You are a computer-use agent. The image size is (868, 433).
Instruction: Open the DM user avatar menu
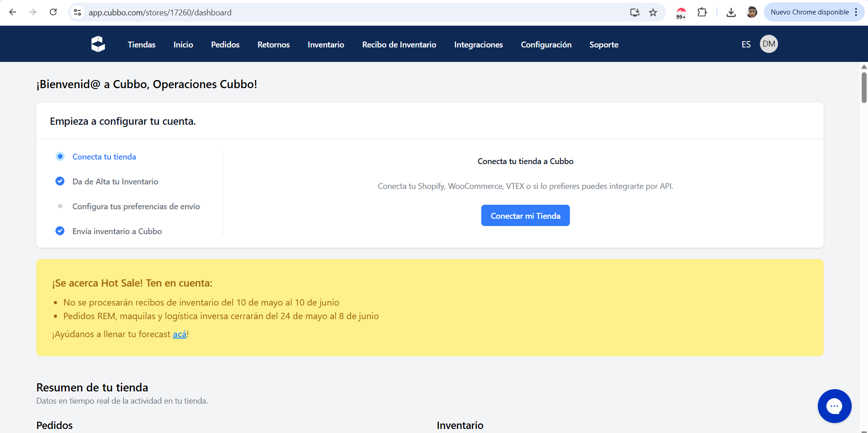pyautogui.click(x=768, y=44)
